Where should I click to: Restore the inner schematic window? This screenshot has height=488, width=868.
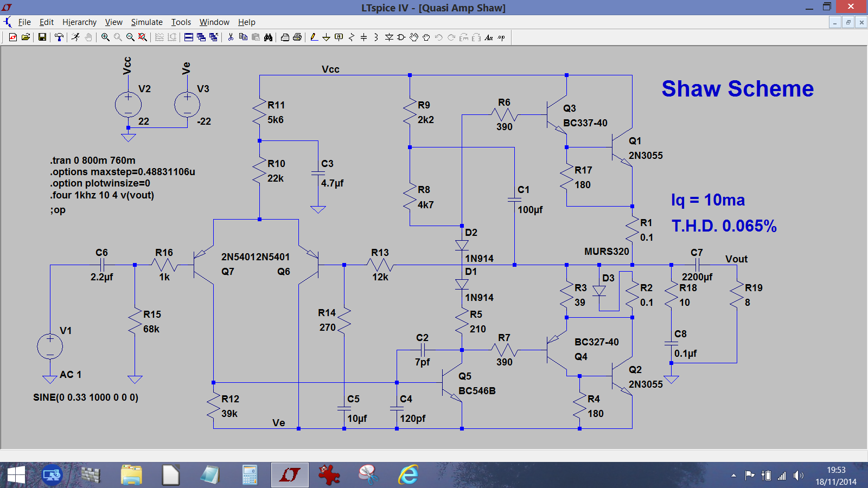point(848,22)
